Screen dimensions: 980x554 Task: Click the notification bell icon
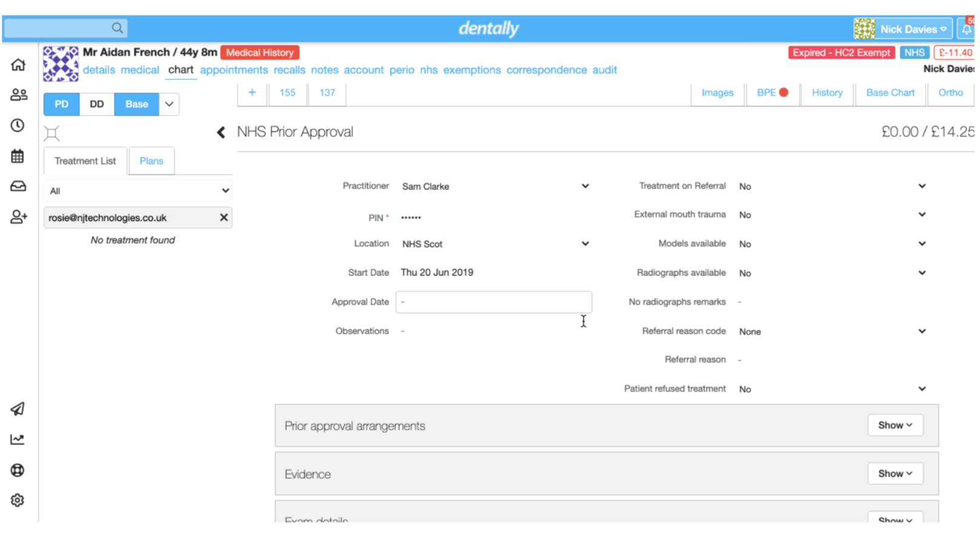click(x=966, y=29)
